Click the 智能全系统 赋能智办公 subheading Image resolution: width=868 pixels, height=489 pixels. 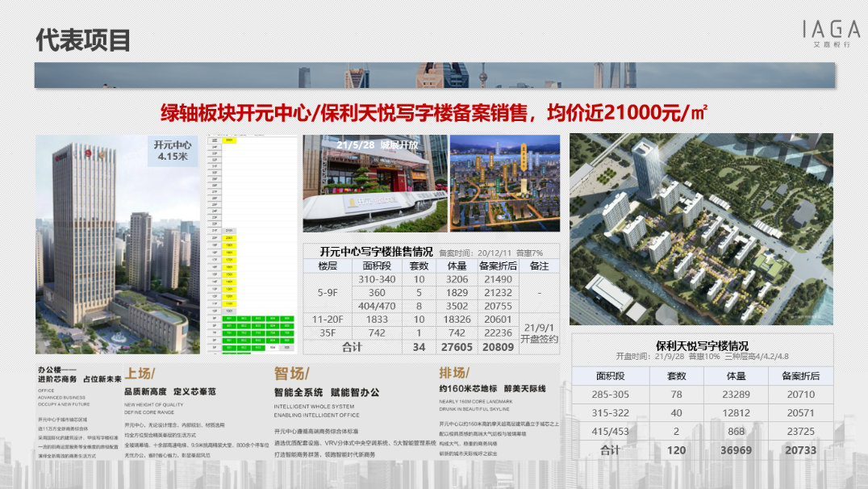pyautogui.click(x=327, y=393)
